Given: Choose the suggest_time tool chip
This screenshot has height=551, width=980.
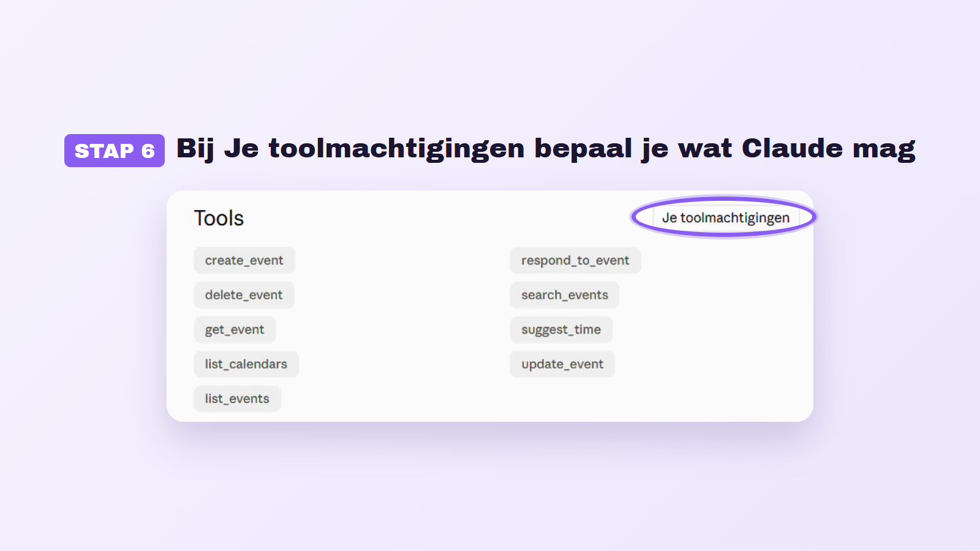Looking at the screenshot, I should pyautogui.click(x=561, y=329).
